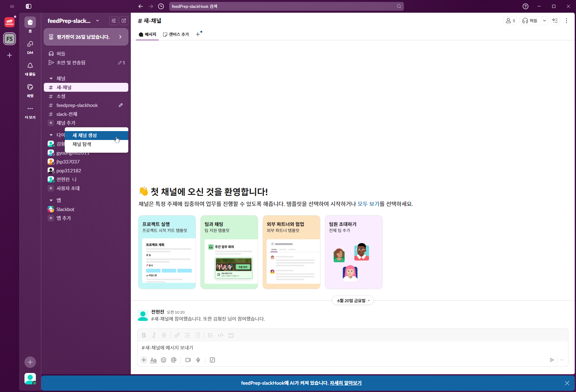Toggle bold formatting
This screenshot has height=392, width=576.
point(144,335)
